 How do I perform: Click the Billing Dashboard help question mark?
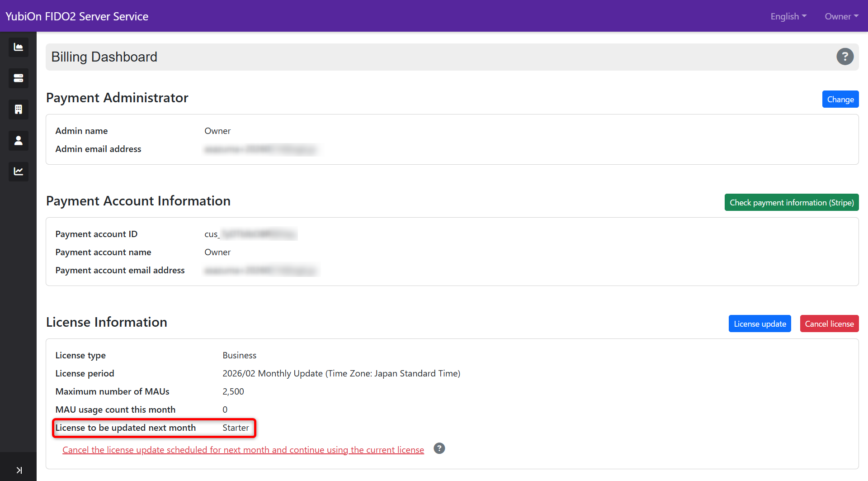pos(844,57)
